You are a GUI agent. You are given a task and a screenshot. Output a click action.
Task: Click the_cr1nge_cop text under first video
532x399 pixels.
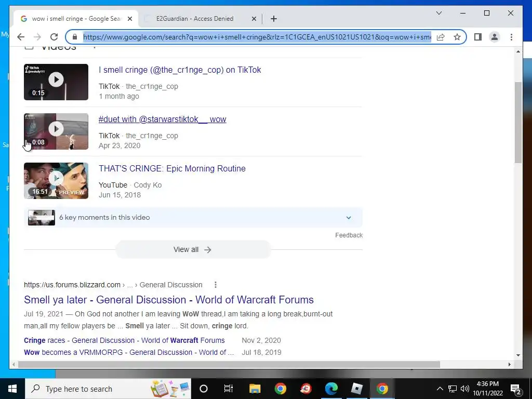[x=152, y=87]
